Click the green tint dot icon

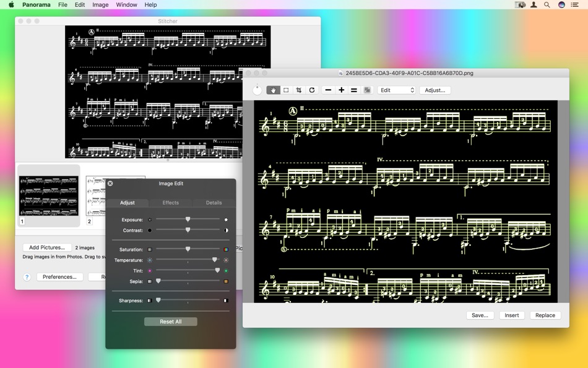(226, 270)
